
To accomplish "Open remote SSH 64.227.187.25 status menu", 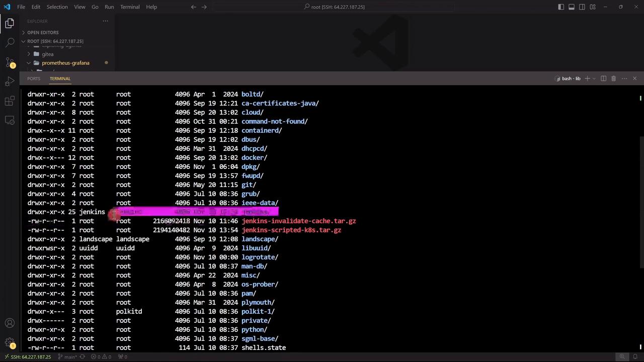I will click(27, 357).
